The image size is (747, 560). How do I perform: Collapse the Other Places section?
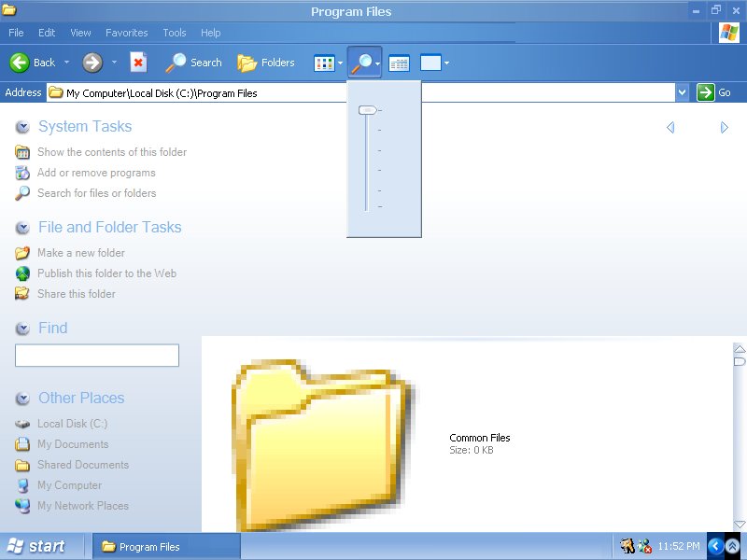point(22,399)
